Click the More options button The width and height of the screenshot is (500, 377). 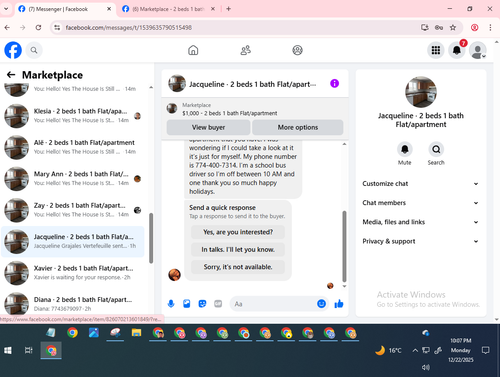[298, 127]
